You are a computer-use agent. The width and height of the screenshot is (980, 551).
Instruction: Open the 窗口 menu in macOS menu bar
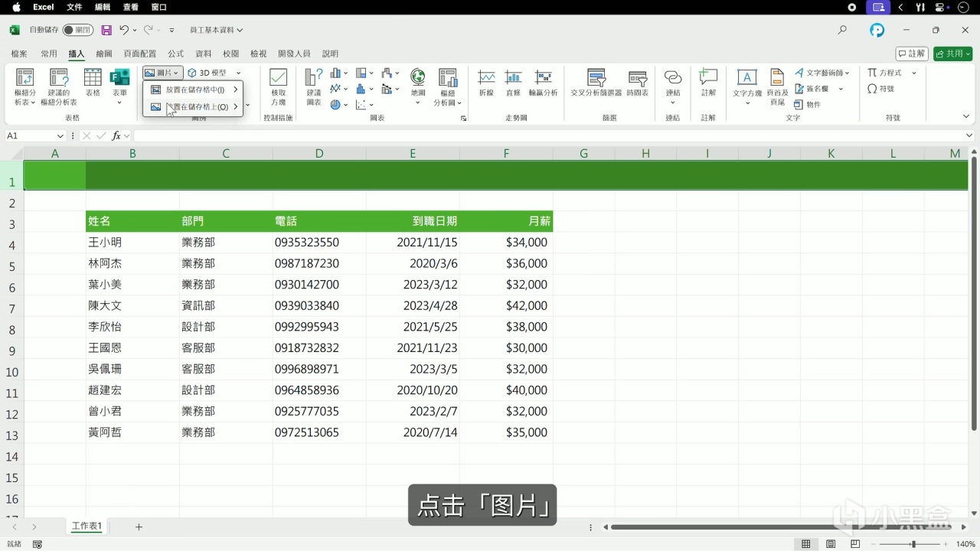tap(159, 7)
